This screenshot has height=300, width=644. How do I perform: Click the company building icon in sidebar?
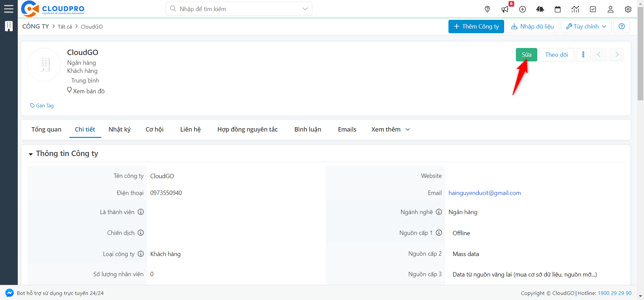(9, 26)
